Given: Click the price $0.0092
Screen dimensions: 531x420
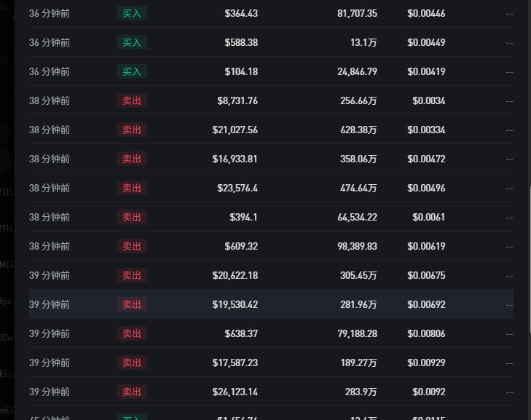Looking at the screenshot, I should [429, 392].
